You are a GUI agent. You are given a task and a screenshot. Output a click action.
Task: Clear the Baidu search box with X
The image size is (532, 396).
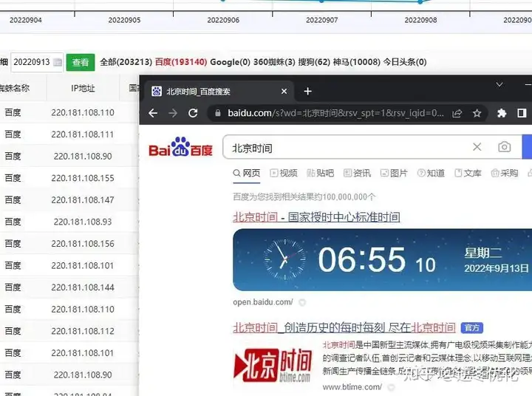pos(477,147)
